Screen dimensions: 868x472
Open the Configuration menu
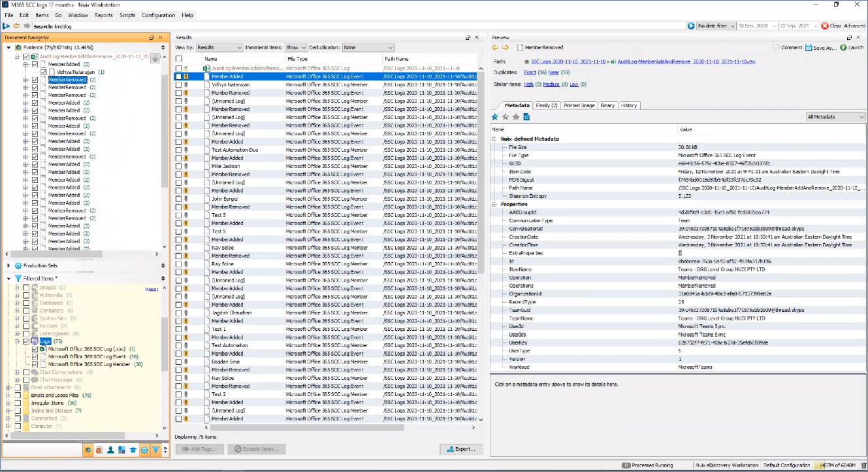[x=159, y=15]
